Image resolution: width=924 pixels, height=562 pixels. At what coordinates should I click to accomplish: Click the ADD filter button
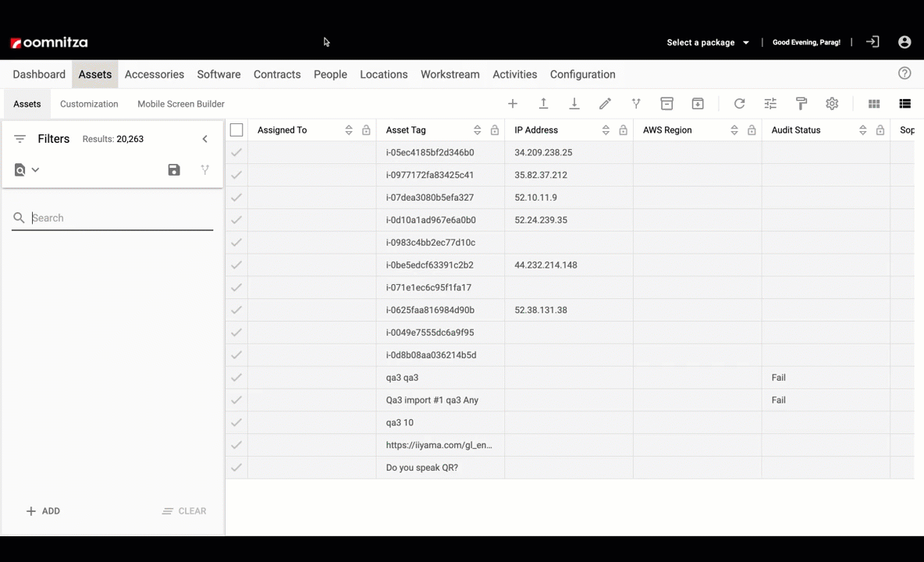tap(43, 511)
